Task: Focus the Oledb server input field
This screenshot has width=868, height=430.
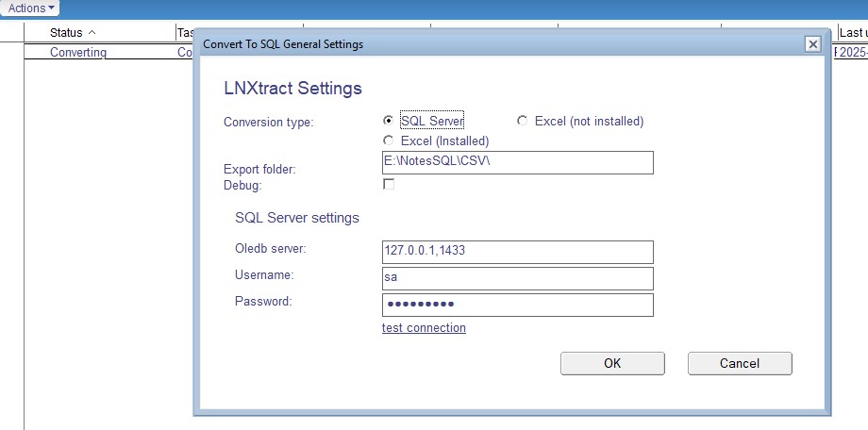Action: (x=517, y=252)
